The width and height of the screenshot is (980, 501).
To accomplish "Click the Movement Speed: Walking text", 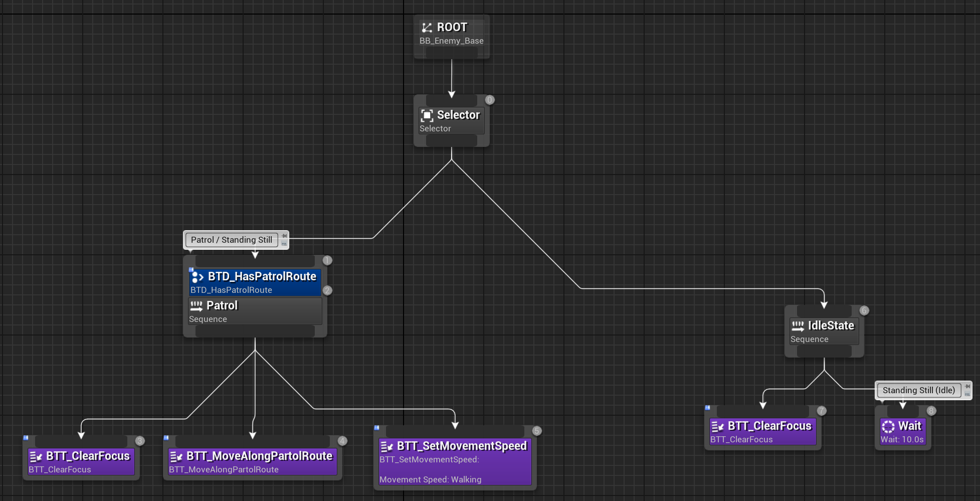I will point(431,479).
